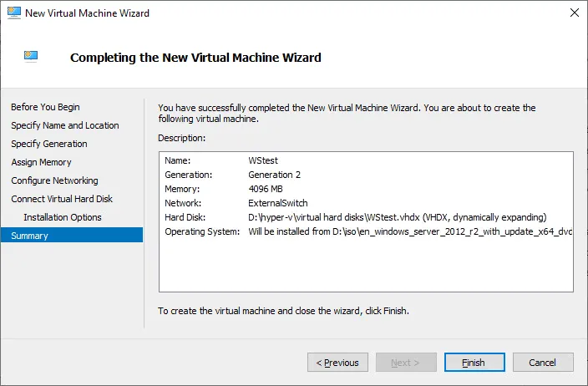
Task: Click the ExternalSwitch network value
Action: (x=278, y=203)
